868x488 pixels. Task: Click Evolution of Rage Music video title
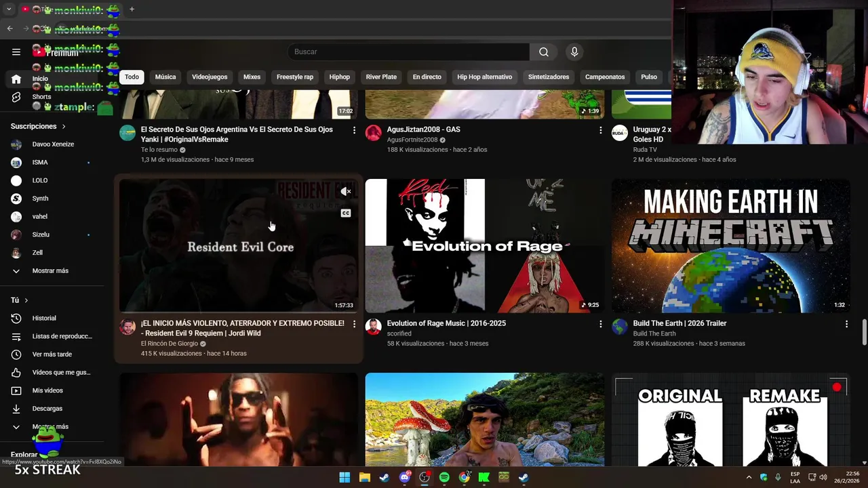tap(446, 323)
